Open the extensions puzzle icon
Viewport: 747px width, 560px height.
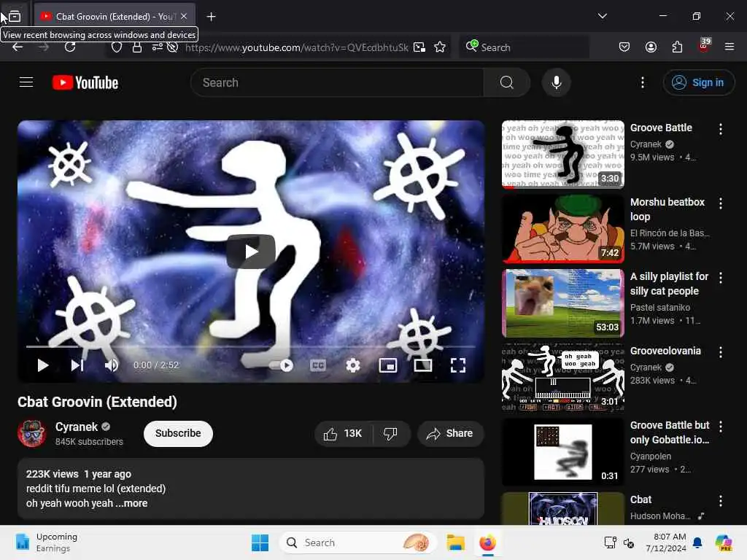(x=677, y=47)
